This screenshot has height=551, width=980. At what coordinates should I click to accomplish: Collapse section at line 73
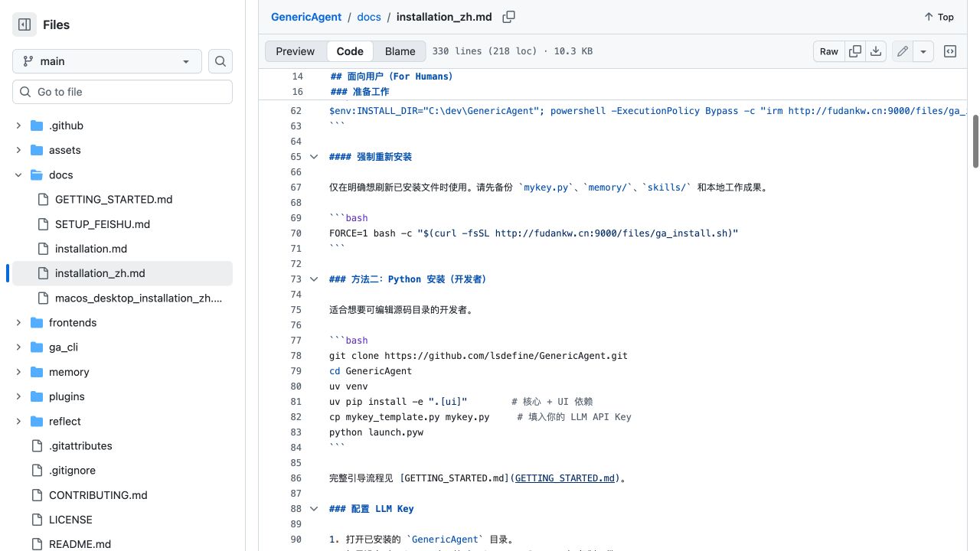(x=313, y=279)
